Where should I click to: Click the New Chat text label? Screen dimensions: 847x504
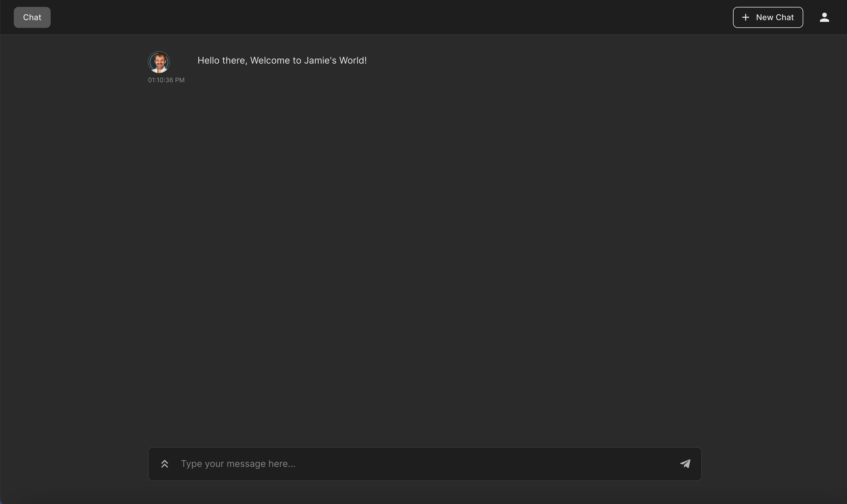click(775, 17)
